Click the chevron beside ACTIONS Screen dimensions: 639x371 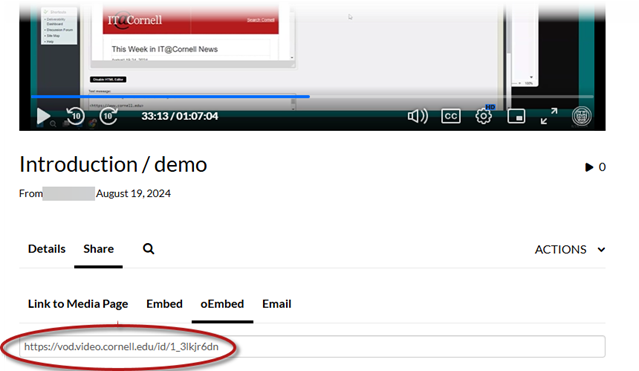(x=602, y=250)
